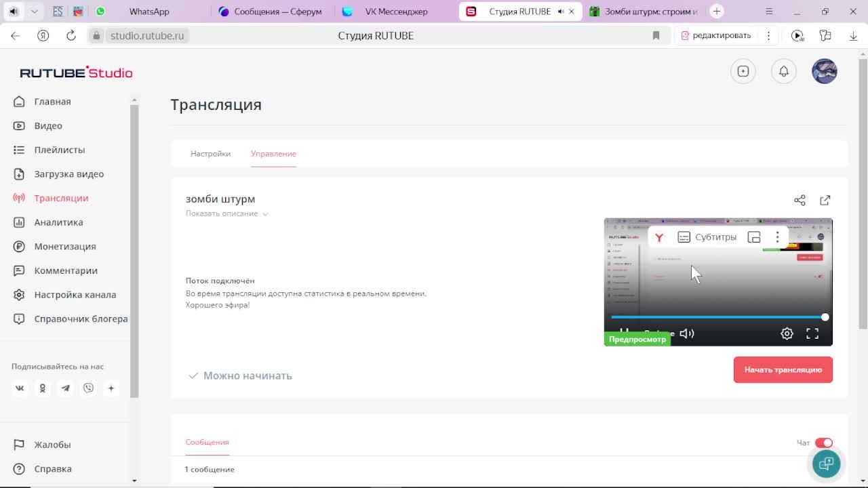Open video overlay three-dots menu
This screenshot has height=488, width=868.
(x=777, y=237)
